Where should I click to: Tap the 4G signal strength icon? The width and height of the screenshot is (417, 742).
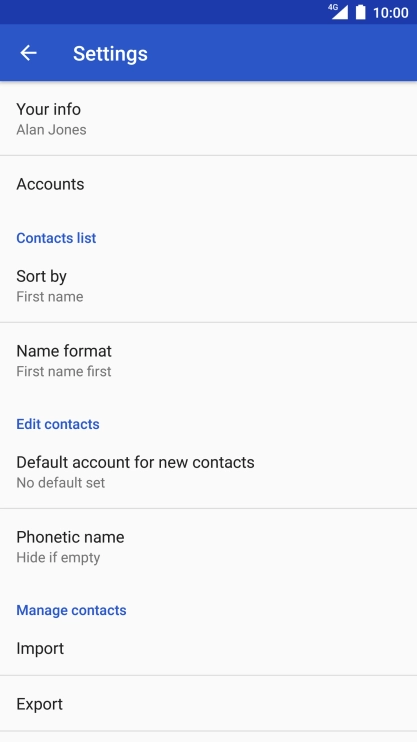click(x=338, y=11)
